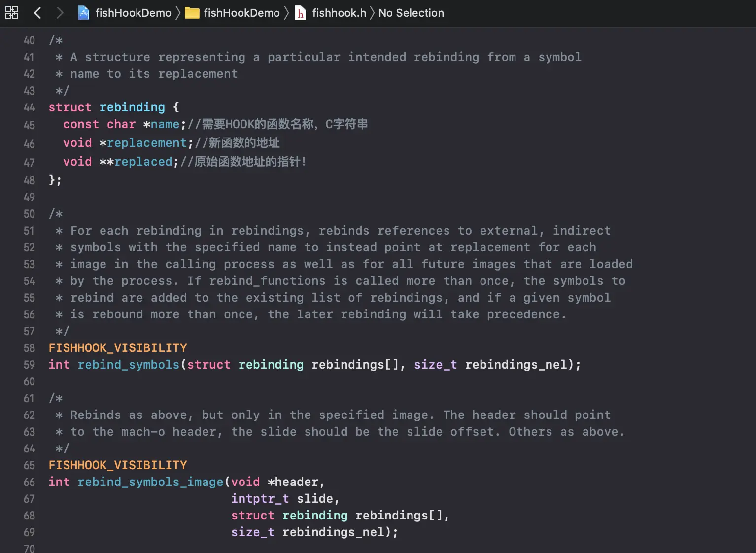The width and height of the screenshot is (756, 553).
Task: Go back with the left chevron
Action: tap(37, 13)
